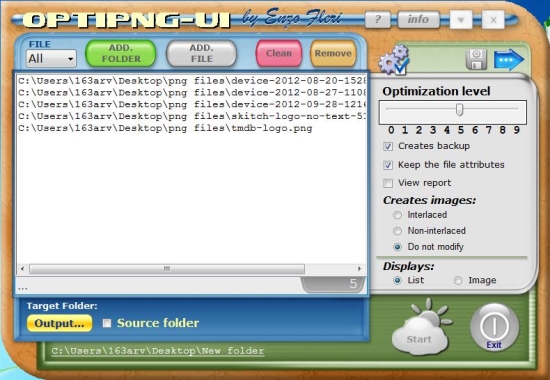Click the gray ADD. FILE button

pyautogui.click(x=201, y=53)
